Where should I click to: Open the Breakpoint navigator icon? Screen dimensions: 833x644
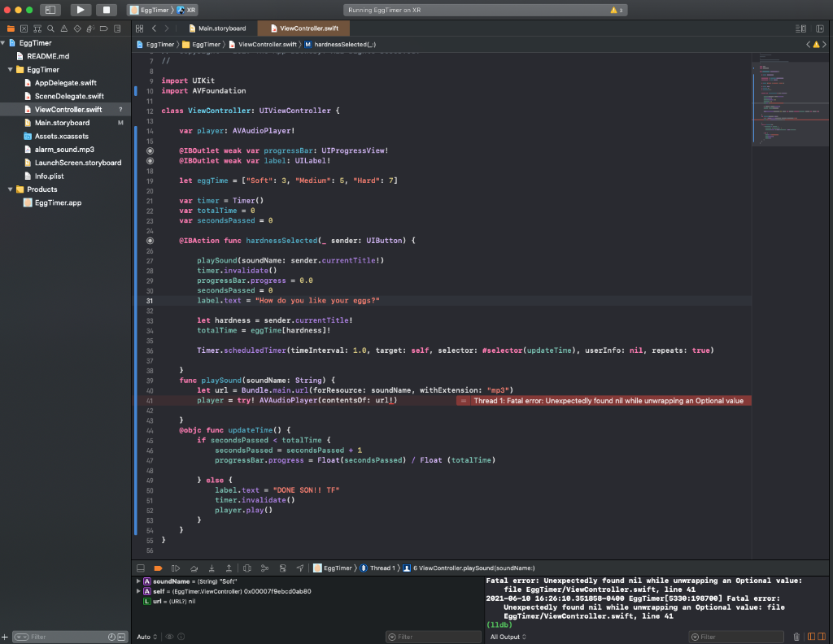(x=104, y=28)
